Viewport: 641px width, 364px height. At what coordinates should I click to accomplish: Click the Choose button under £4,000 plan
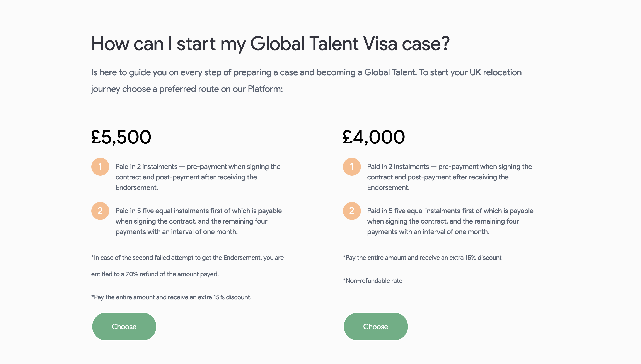point(376,327)
